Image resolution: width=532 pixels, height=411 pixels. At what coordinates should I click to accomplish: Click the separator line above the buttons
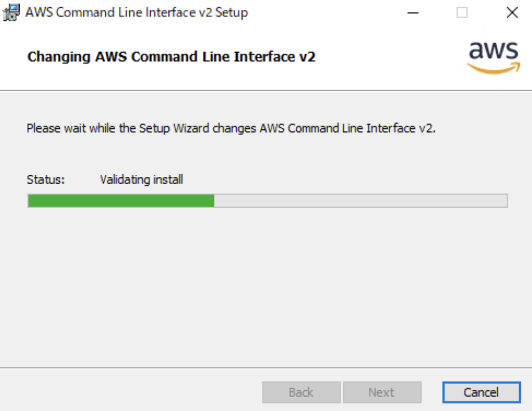click(x=266, y=368)
